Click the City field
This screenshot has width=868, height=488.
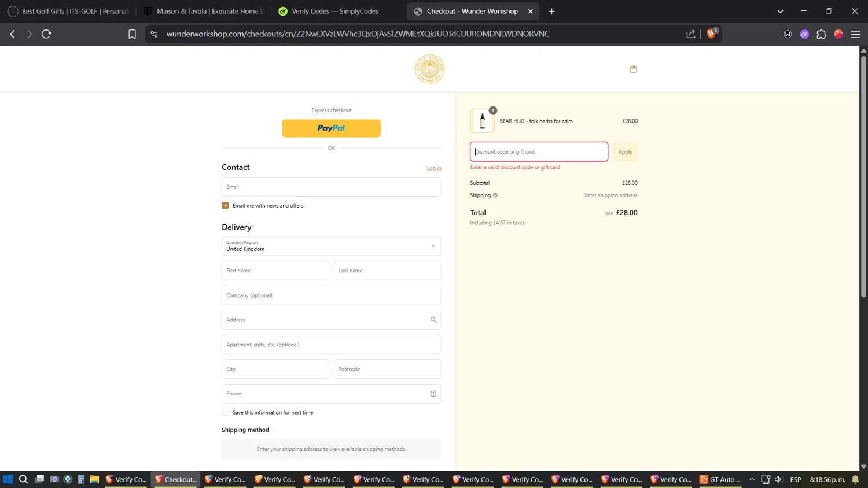click(x=275, y=369)
